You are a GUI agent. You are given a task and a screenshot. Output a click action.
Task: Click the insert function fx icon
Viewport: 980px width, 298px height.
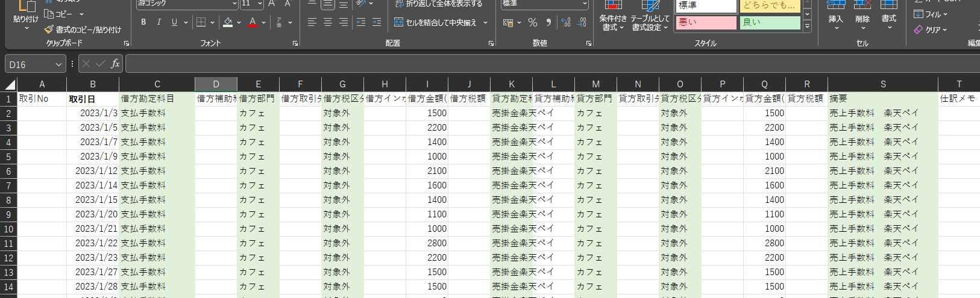click(x=115, y=64)
